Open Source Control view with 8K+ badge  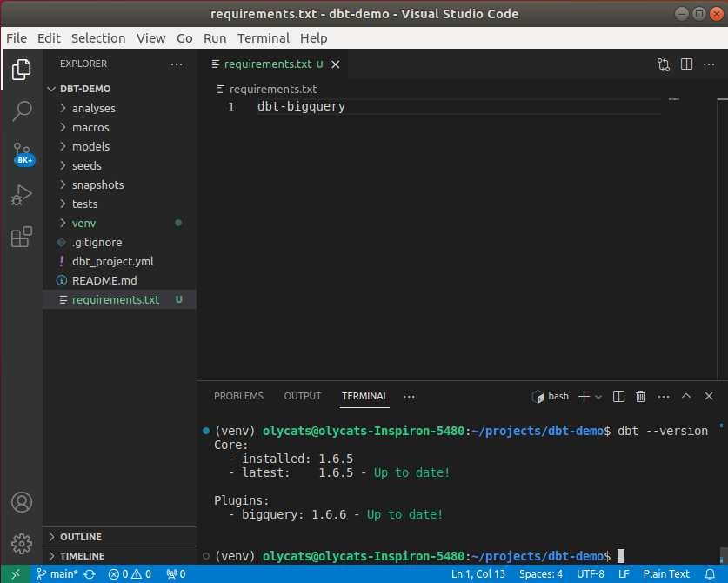point(23,154)
